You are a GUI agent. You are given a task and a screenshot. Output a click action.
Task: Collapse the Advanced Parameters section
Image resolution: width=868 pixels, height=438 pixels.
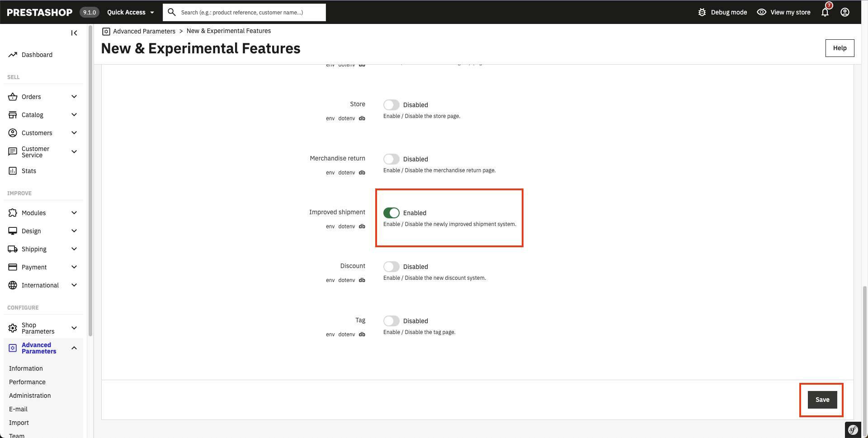pos(74,348)
